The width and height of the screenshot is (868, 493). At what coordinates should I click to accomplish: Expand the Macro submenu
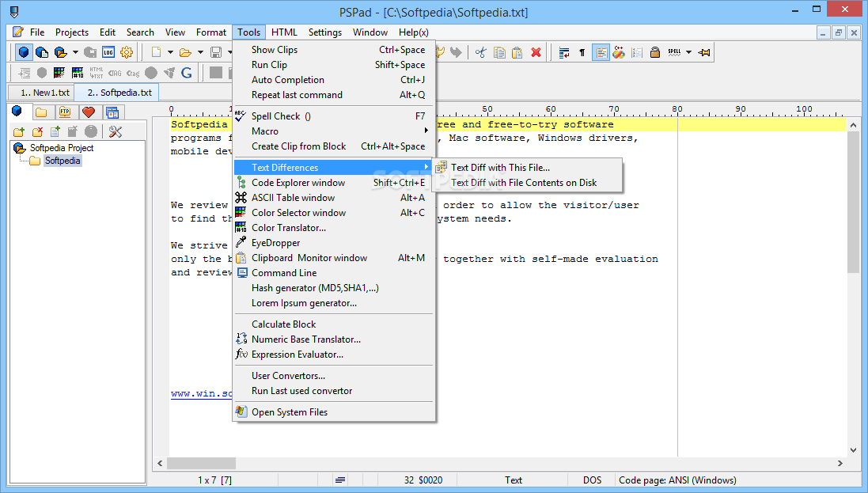pyautogui.click(x=335, y=131)
